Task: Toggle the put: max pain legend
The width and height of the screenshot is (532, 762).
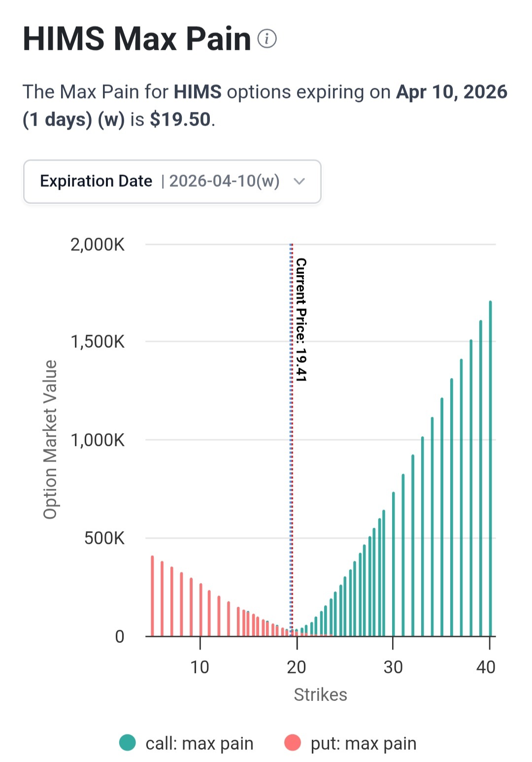Action: [351, 743]
